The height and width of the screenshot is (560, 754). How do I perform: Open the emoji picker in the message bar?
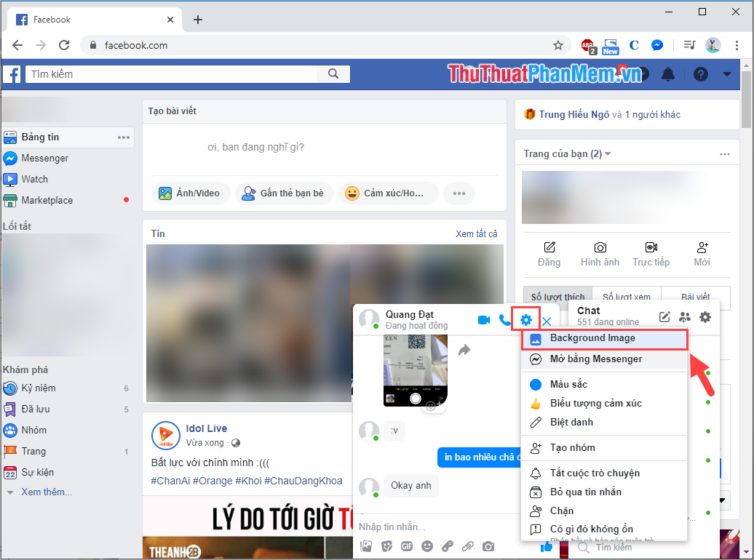point(427,546)
